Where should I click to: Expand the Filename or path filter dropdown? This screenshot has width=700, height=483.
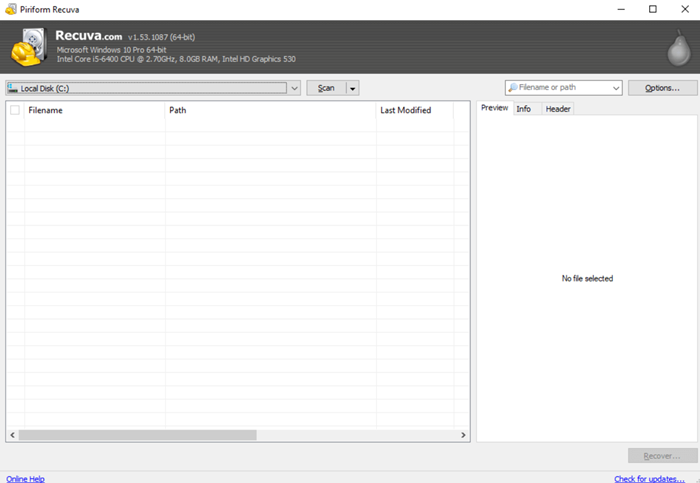[616, 88]
